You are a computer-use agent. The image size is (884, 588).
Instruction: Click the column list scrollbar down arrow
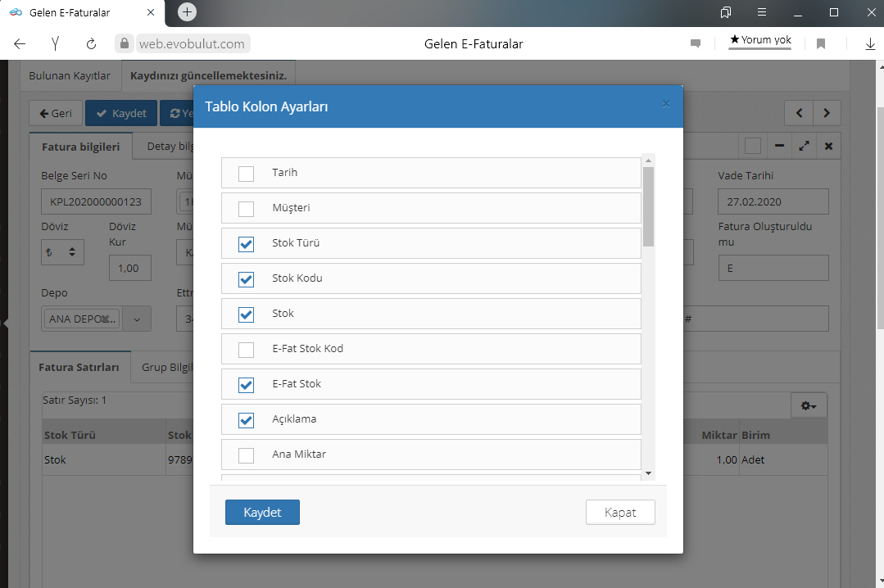pos(648,473)
